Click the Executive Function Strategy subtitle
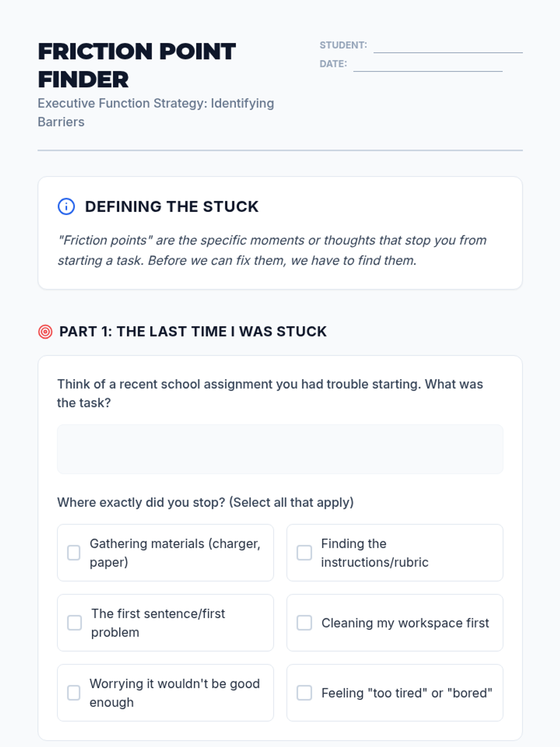Viewport: 560px width, 747px height. [155, 113]
